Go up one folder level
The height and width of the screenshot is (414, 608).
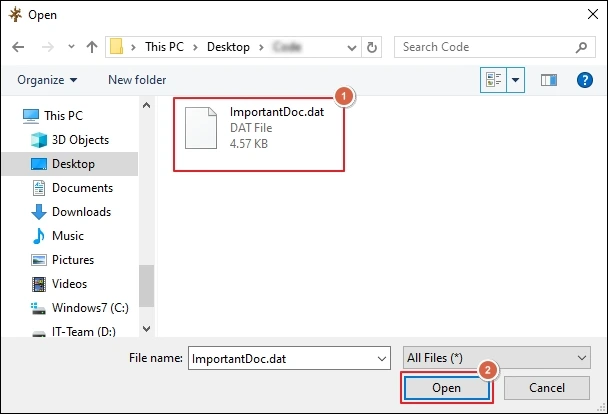92,47
